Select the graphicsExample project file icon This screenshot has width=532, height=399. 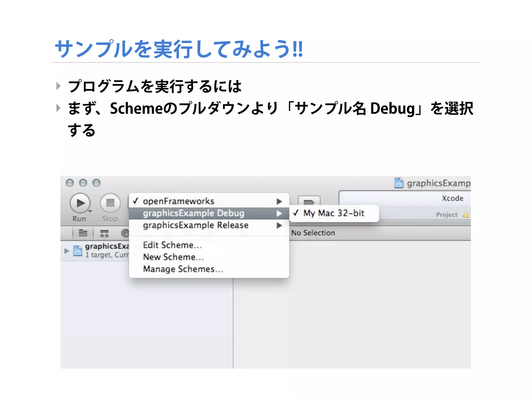click(78, 251)
